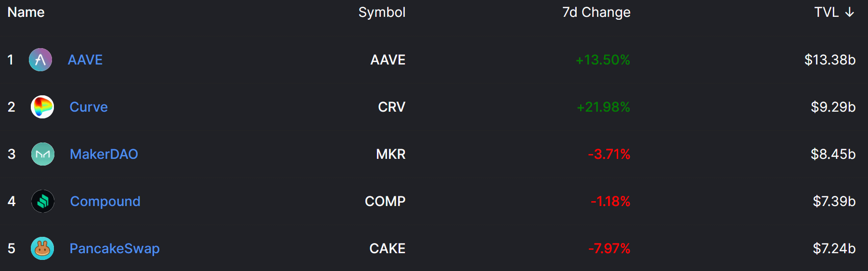Screen dimensions: 868x271
Task: Click the Compound green logo icon
Action: pos(43,201)
